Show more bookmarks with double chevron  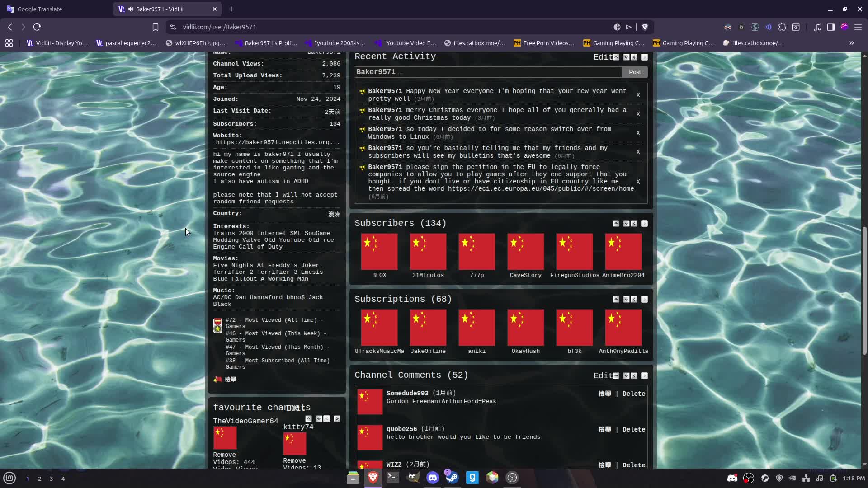tap(851, 43)
